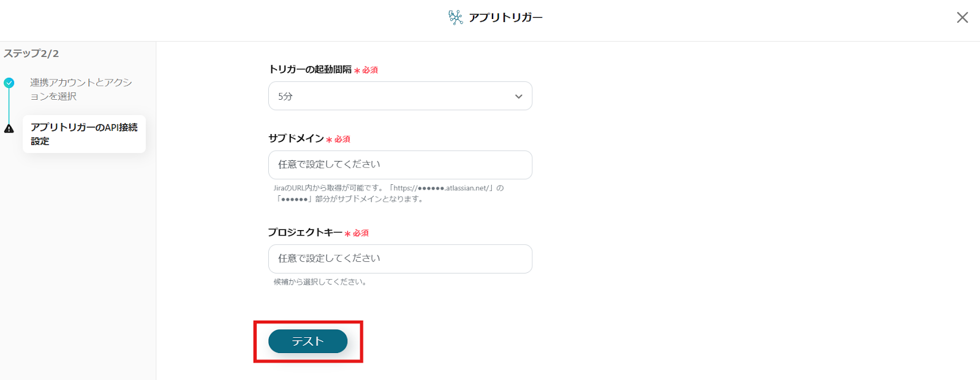Click the ステップ2/2 heading text
The width and height of the screenshot is (980, 380).
click(31, 54)
